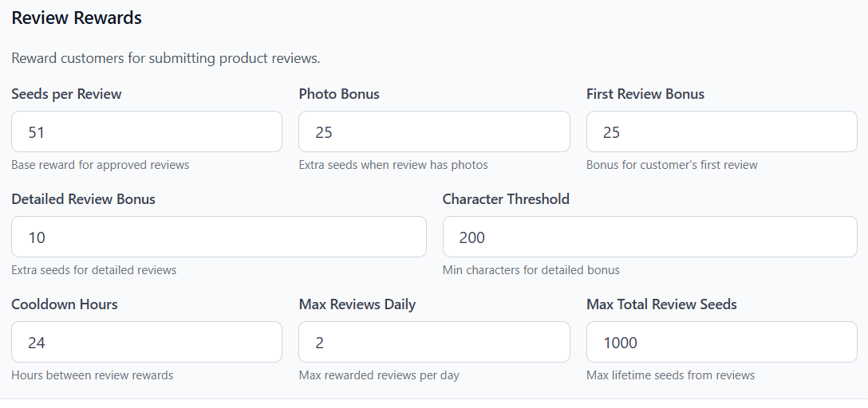Image resolution: width=868 pixels, height=408 pixels.
Task: Focus the Character Threshold field showing 200
Action: (649, 237)
